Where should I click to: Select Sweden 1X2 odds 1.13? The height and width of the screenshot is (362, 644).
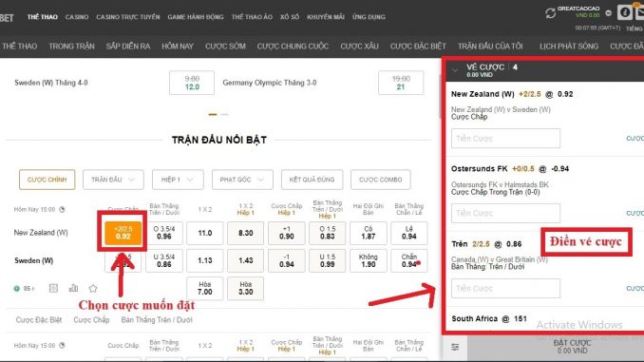click(204, 260)
